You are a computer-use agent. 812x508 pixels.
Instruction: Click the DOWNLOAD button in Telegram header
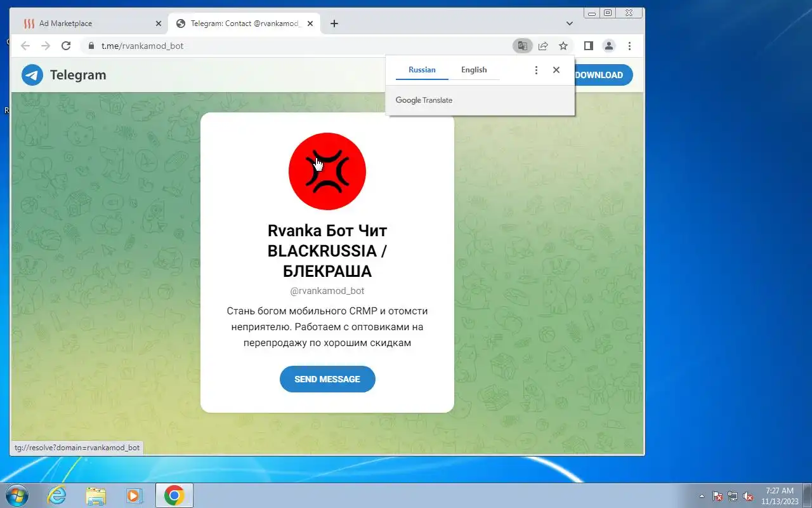599,75
